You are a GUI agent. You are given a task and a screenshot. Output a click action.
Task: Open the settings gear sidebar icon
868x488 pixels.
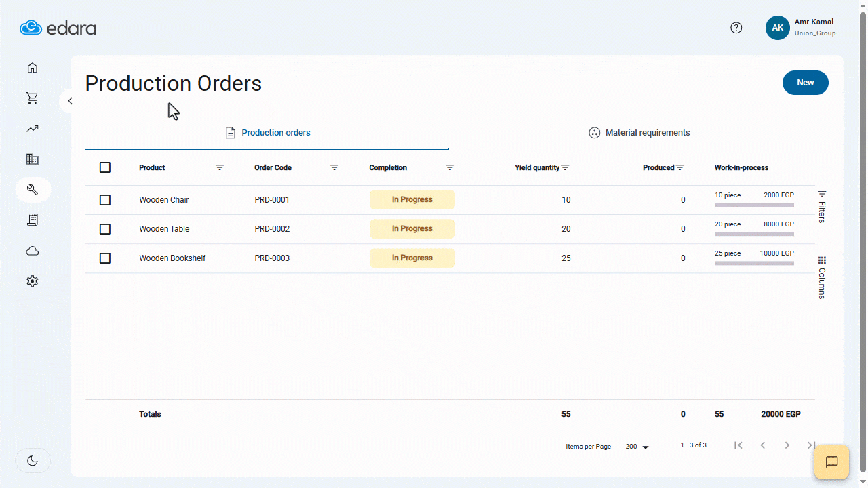click(32, 281)
